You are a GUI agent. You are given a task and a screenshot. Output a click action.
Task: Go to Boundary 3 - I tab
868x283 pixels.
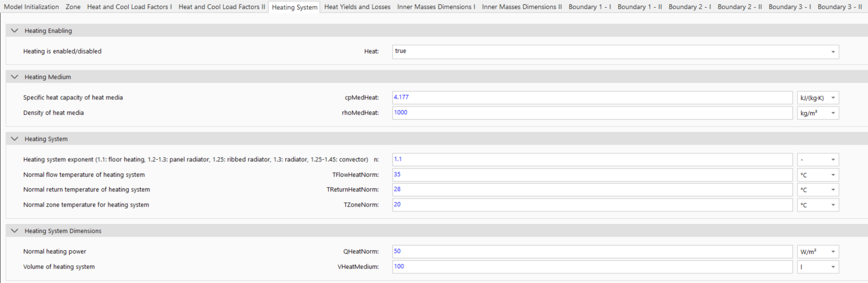coord(789,7)
